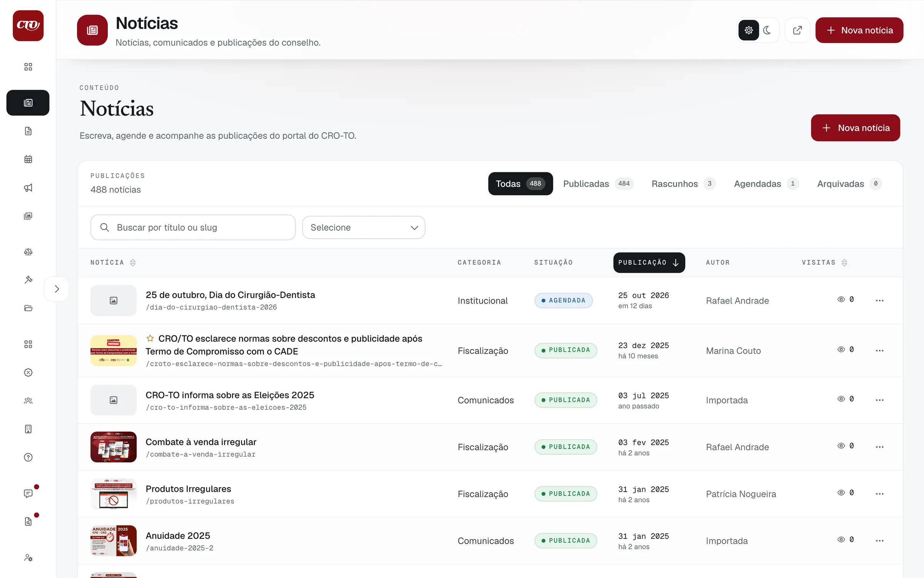Viewport: 924px width, 578px height.
Task: Click thumbnail of Anuidade 2025 news
Action: tap(113, 541)
